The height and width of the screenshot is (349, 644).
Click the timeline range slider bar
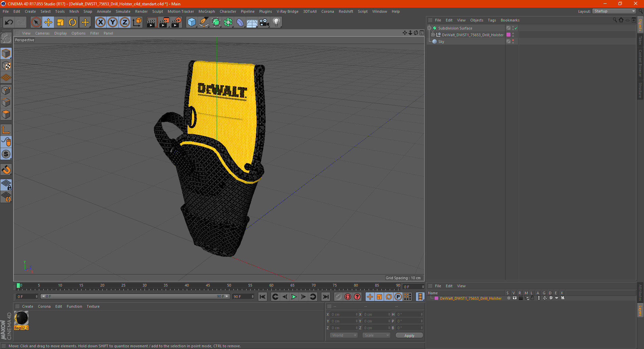[x=135, y=297]
